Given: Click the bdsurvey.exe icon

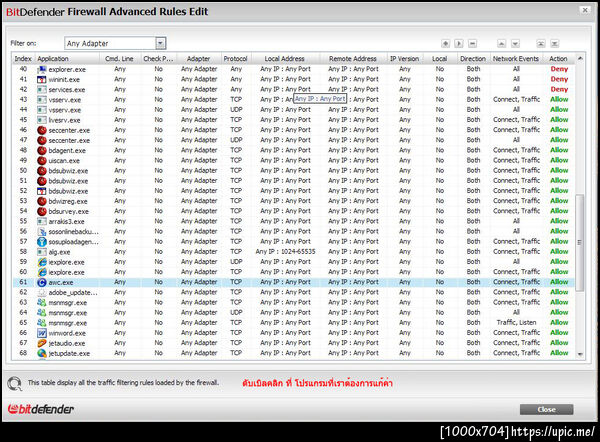Looking at the screenshot, I should (x=42, y=211).
